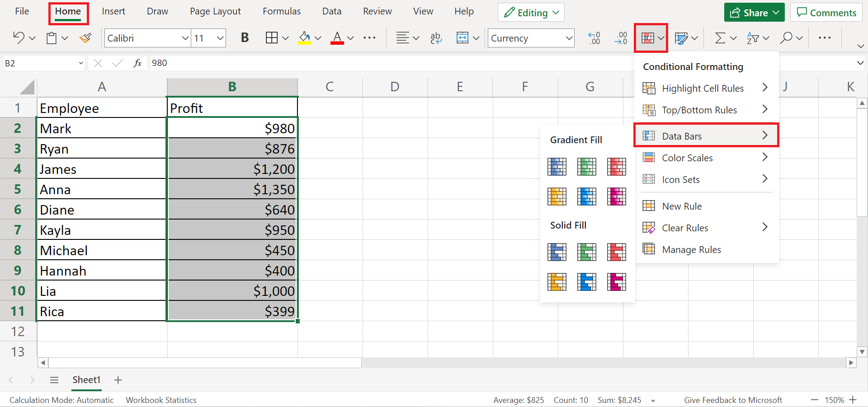This screenshot has width=868, height=407.
Task: Click the Wrap Text icon
Action: [436, 38]
